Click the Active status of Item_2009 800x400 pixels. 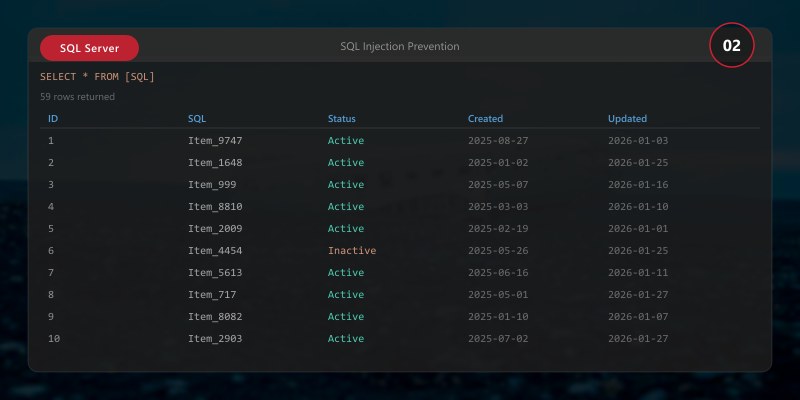(x=346, y=228)
